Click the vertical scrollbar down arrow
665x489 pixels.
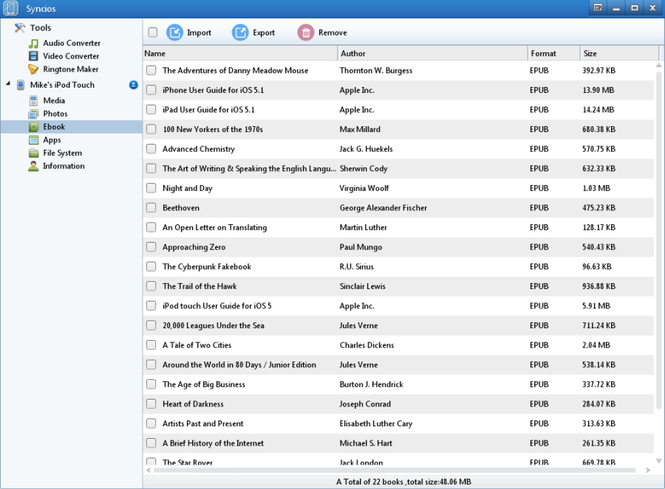pyautogui.click(x=659, y=461)
